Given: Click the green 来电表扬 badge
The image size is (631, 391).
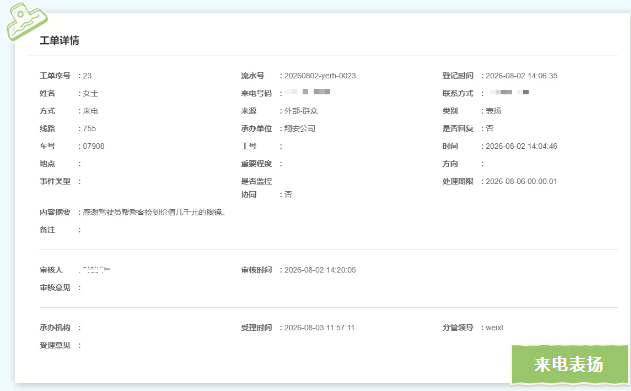Looking at the screenshot, I should tap(569, 364).
